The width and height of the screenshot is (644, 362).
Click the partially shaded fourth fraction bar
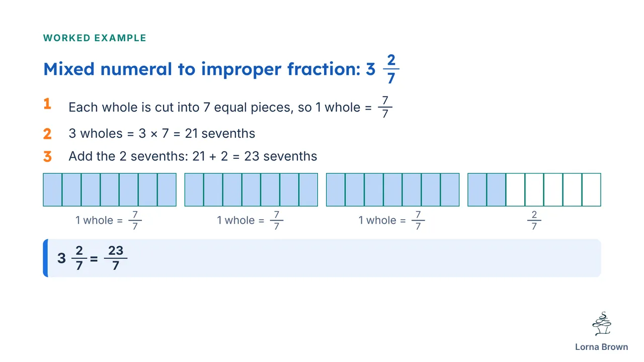534,190
